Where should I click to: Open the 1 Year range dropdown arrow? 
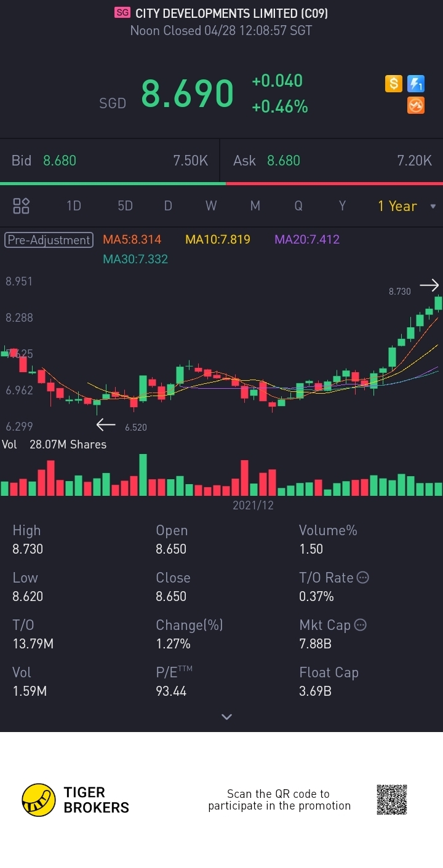(x=433, y=206)
